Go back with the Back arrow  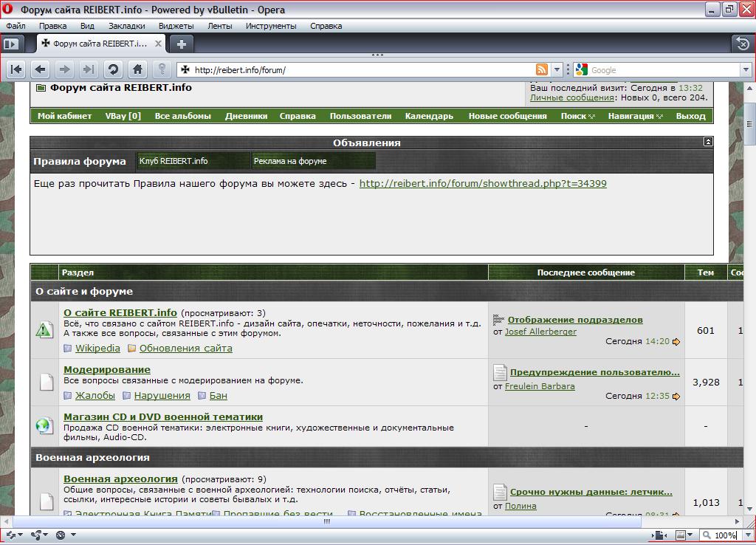coord(41,70)
